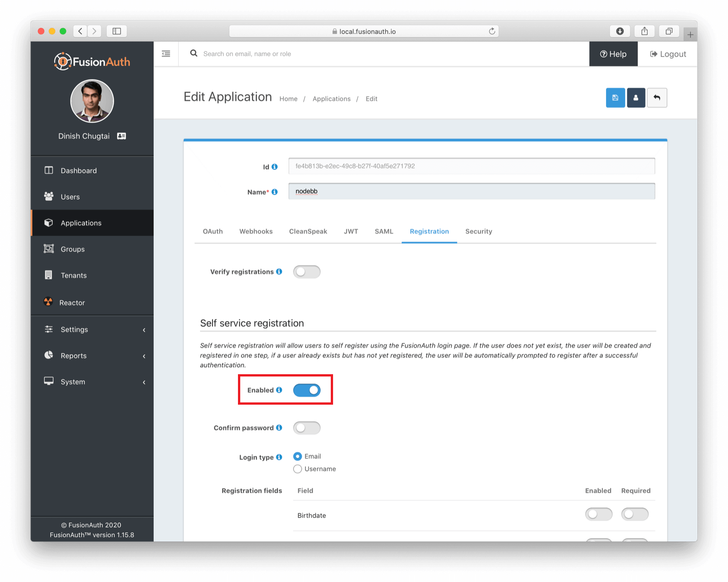The image size is (728, 582).
Task: Click the Safari address bar
Action: tap(364, 31)
